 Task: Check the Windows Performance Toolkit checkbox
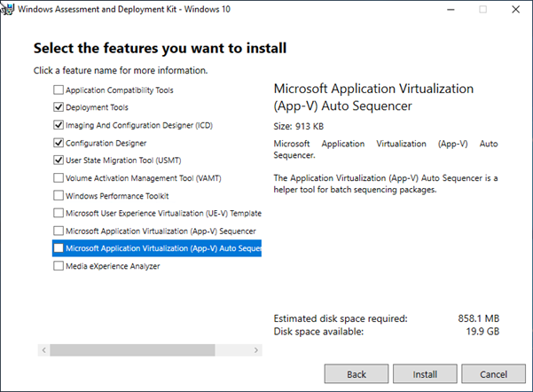tap(59, 195)
